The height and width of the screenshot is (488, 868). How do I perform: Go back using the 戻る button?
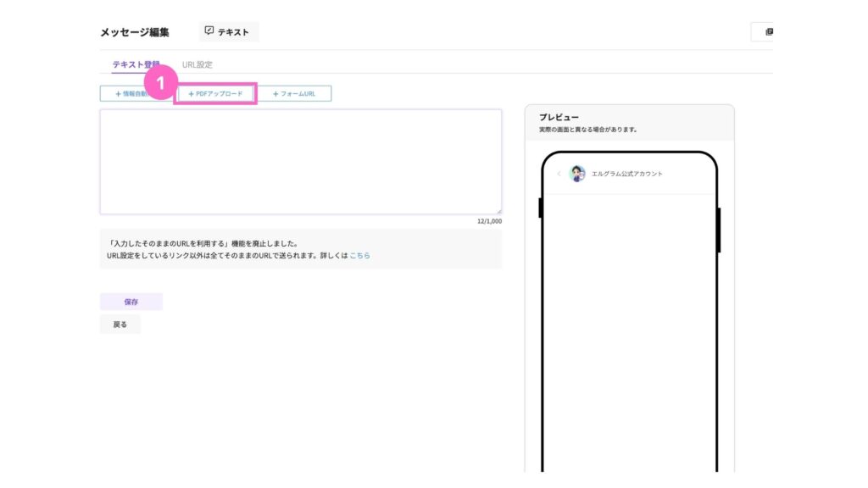pos(120,324)
